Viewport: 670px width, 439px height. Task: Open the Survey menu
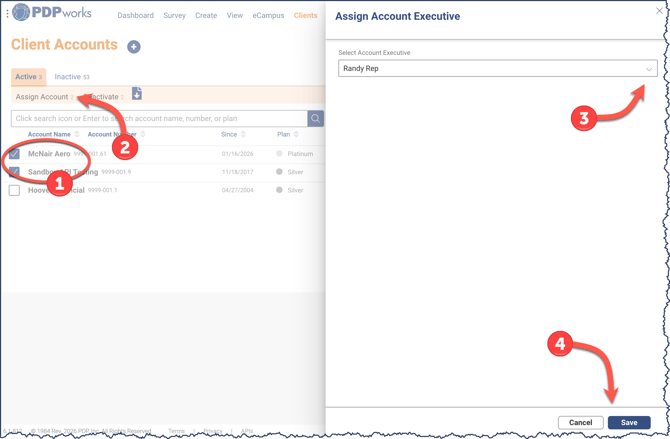click(x=174, y=15)
